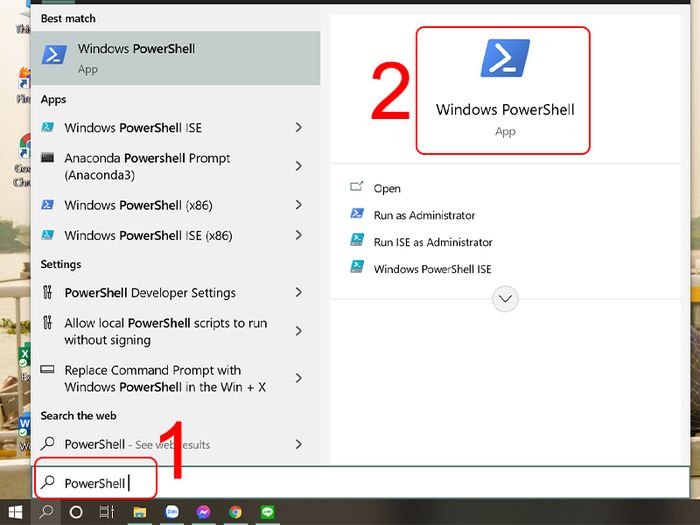The image size is (700, 525).
Task: Expand options for Windows PowerShell (x86)
Action: point(299,205)
